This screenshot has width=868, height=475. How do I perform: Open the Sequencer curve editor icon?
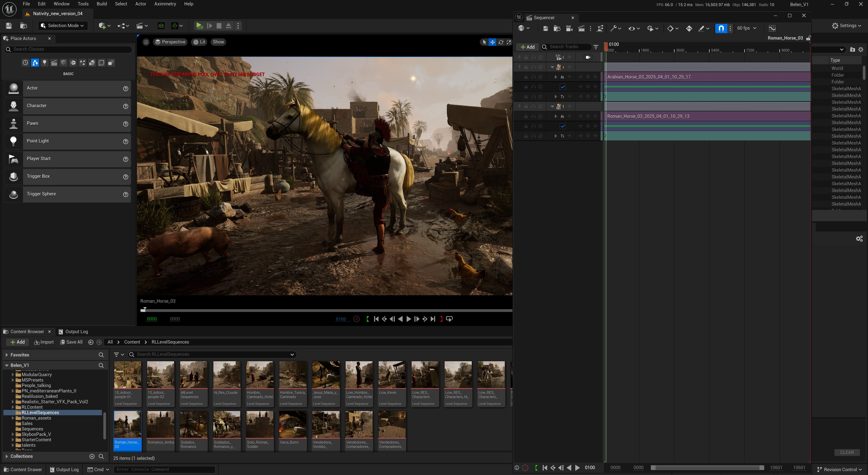click(772, 28)
